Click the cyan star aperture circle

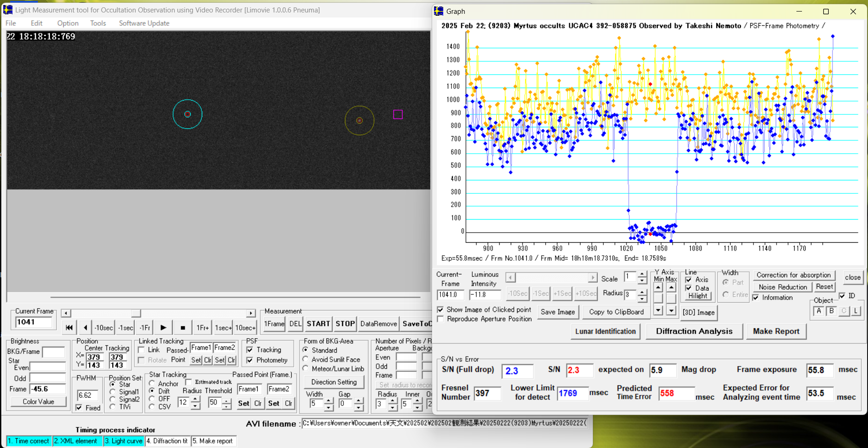187,114
